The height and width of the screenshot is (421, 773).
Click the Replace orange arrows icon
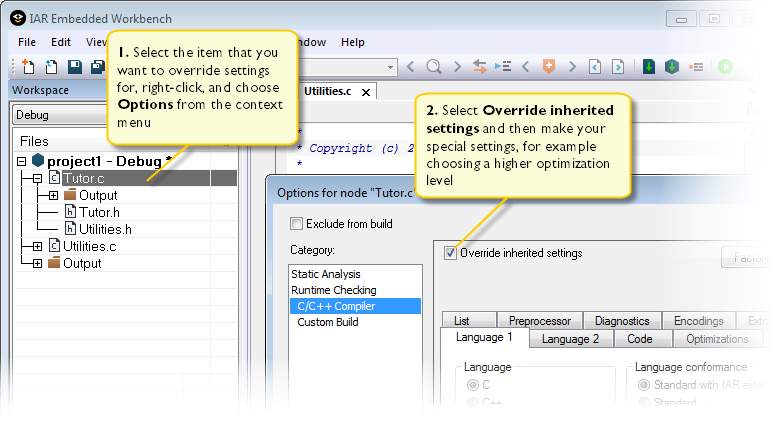tap(479, 66)
